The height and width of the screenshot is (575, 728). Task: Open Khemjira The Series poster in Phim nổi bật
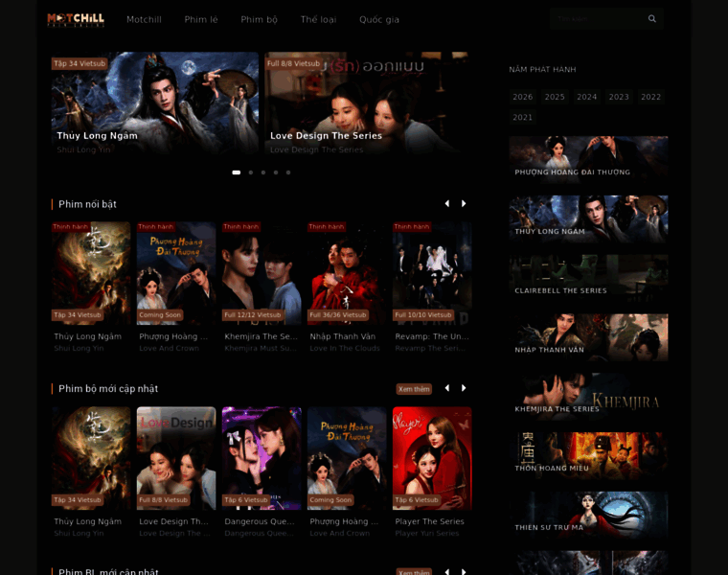(x=262, y=273)
